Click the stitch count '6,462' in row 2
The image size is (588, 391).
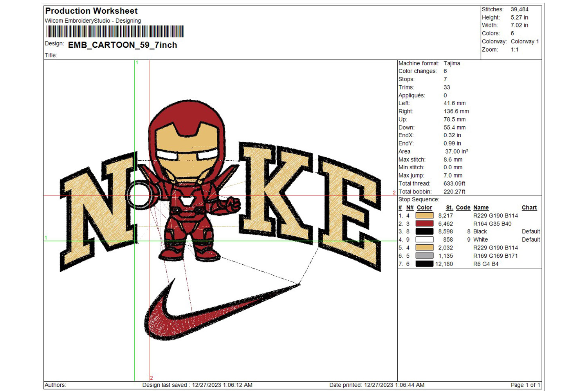(x=446, y=224)
